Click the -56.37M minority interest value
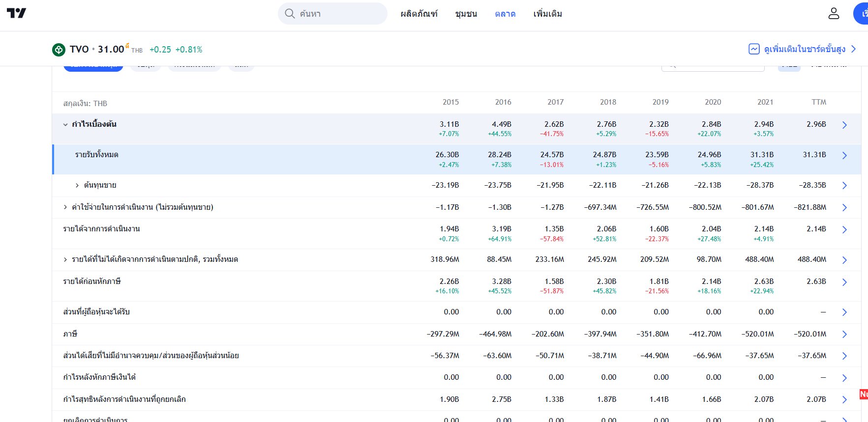Image resolution: width=868 pixels, height=422 pixels. click(445, 356)
